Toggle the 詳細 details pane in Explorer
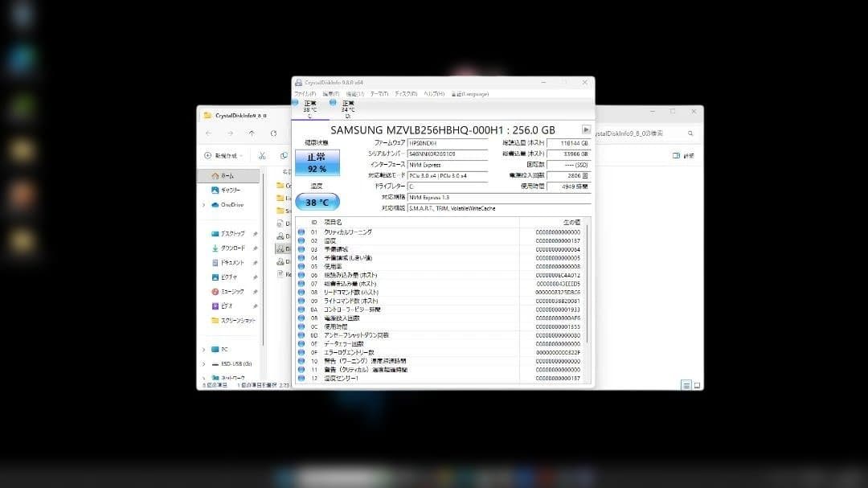This screenshot has height=488, width=868. tap(684, 156)
